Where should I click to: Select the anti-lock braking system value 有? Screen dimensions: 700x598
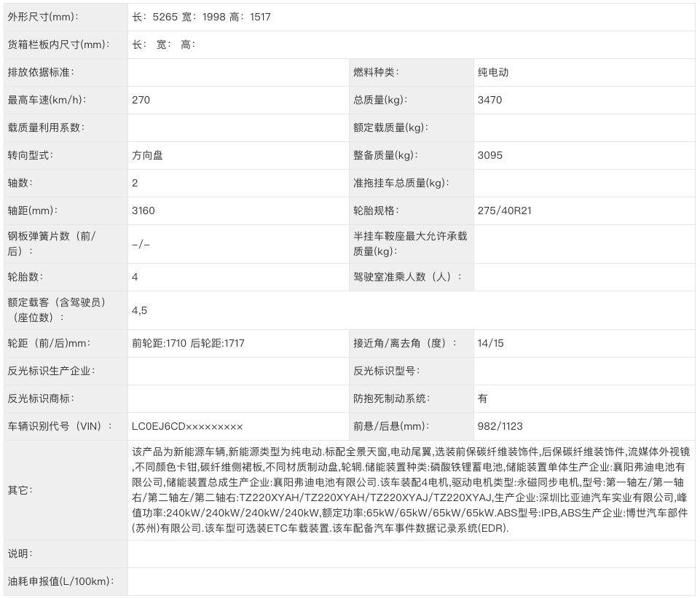tap(483, 398)
